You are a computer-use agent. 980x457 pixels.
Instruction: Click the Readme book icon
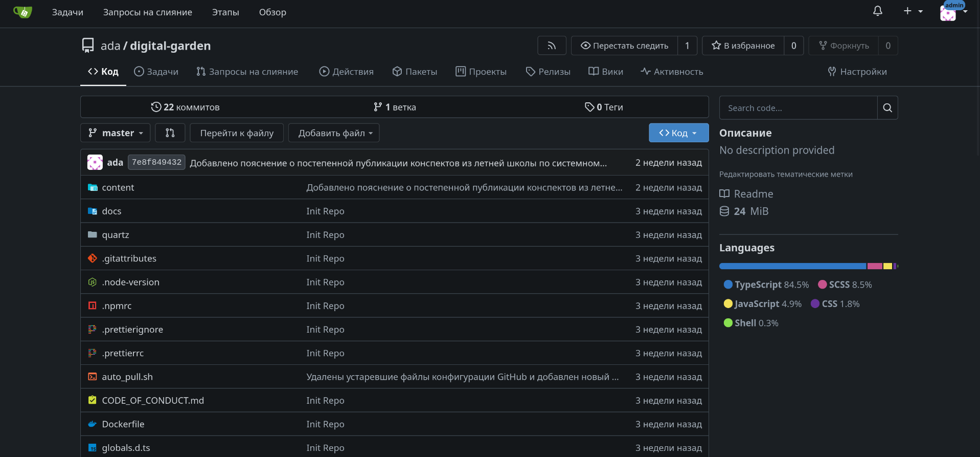pos(724,193)
